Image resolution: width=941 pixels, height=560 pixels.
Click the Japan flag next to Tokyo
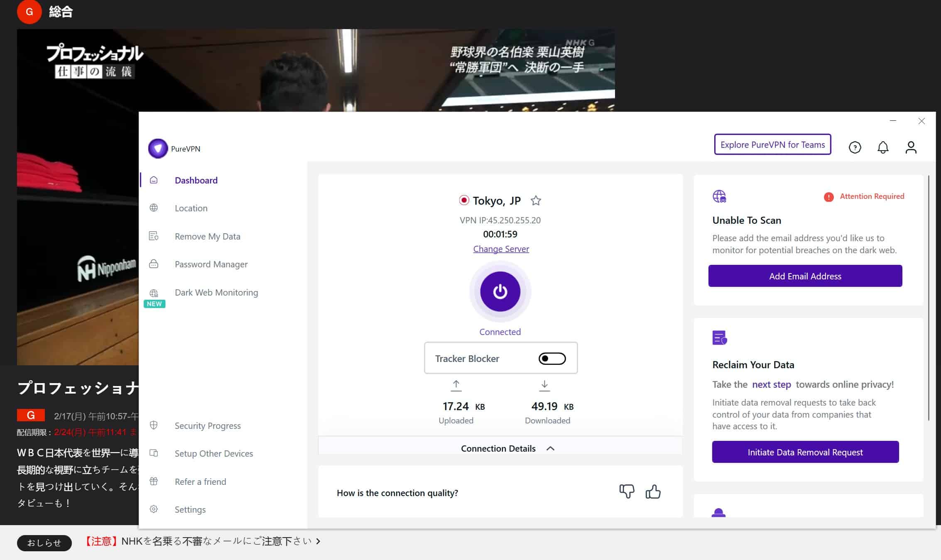click(464, 201)
